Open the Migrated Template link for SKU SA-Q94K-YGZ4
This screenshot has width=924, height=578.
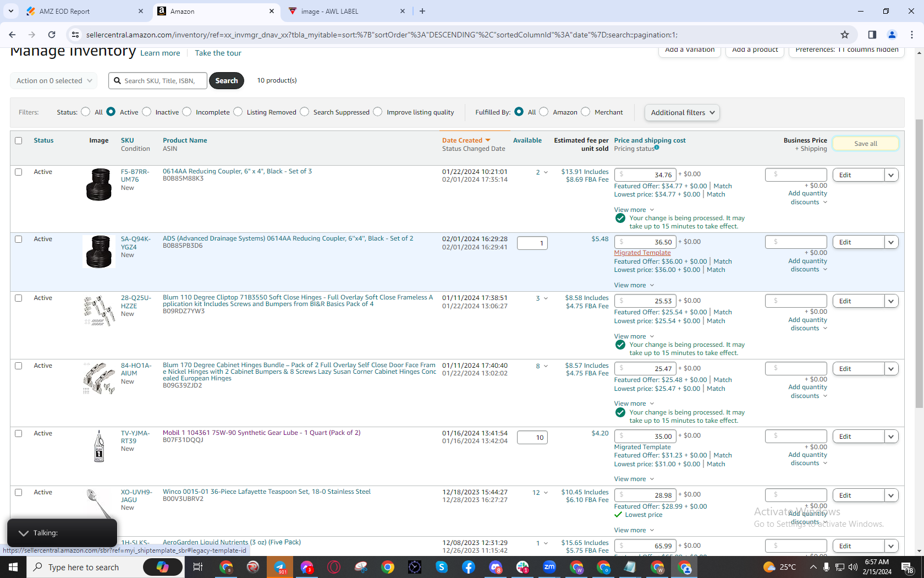pyautogui.click(x=642, y=253)
